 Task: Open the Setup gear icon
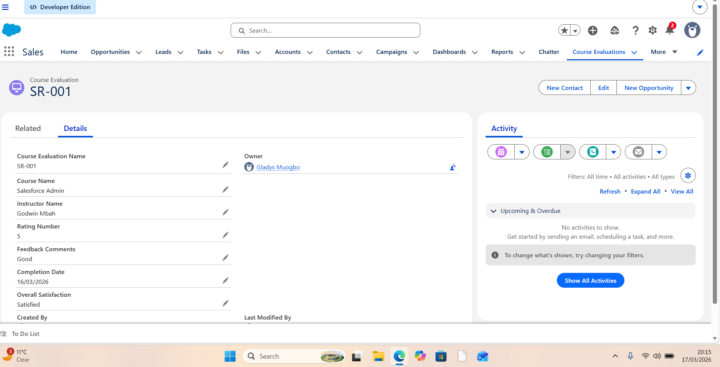pyautogui.click(x=652, y=30)
